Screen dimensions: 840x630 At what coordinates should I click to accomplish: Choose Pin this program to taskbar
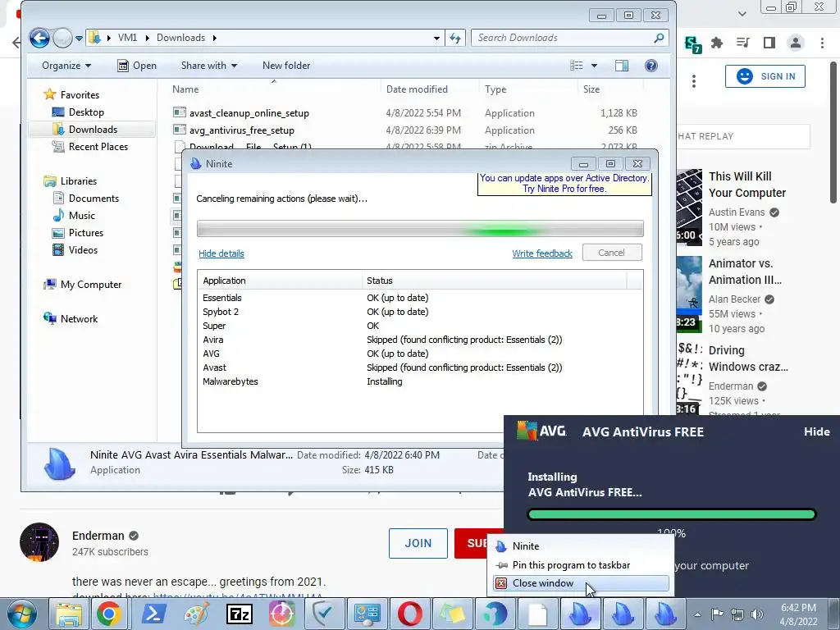(581, 564)
